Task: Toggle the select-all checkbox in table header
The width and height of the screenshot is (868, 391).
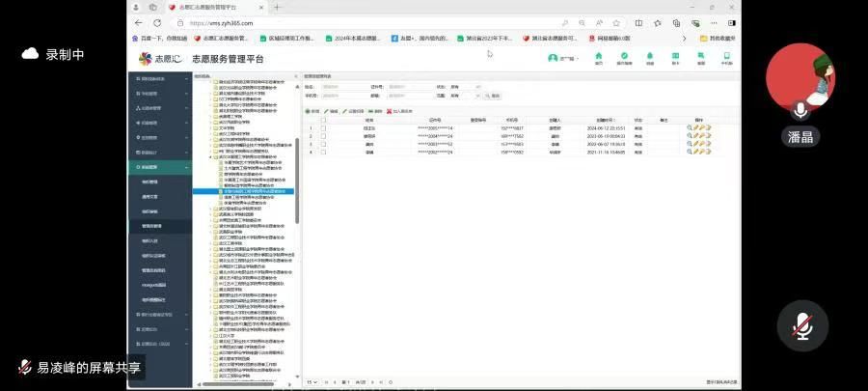Action: [323, 120]
